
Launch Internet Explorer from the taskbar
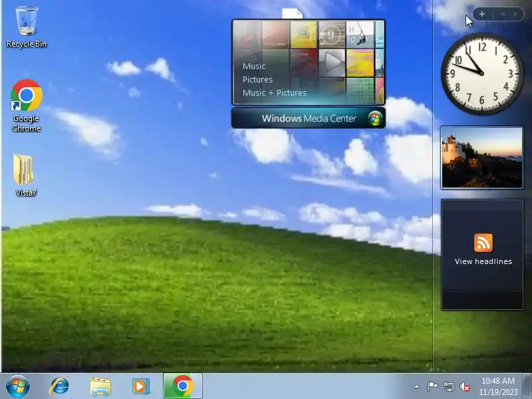(59, 386)
